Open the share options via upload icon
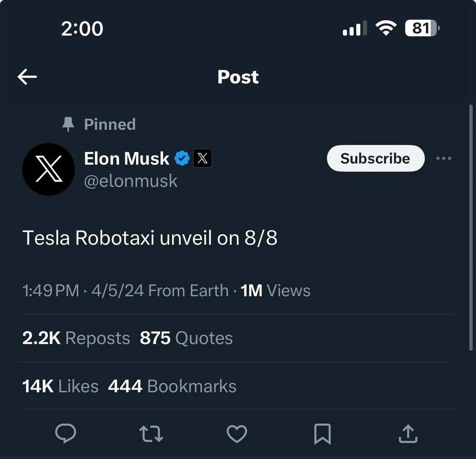This screenshot has width=476, height=459. [x=408, y=434]
